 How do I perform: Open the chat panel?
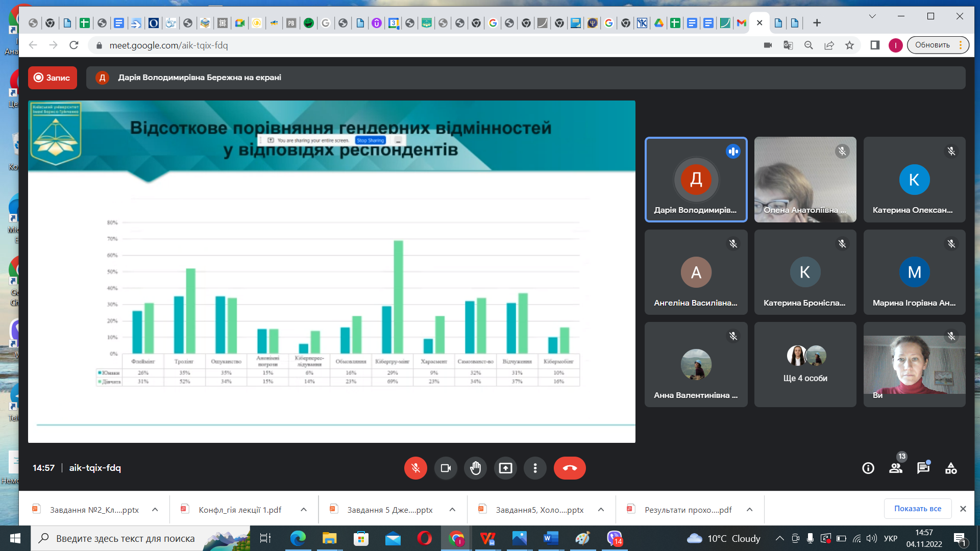click(923, 468)
